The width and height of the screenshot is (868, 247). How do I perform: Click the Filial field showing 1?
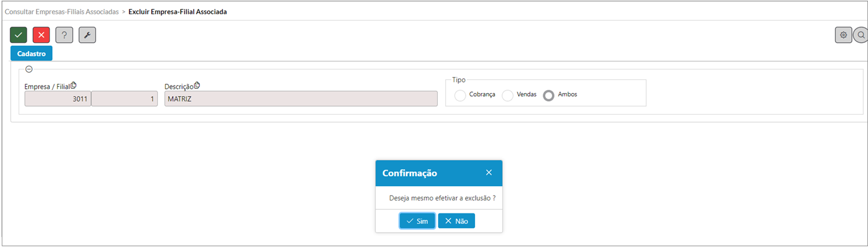(x=125, y=99)
